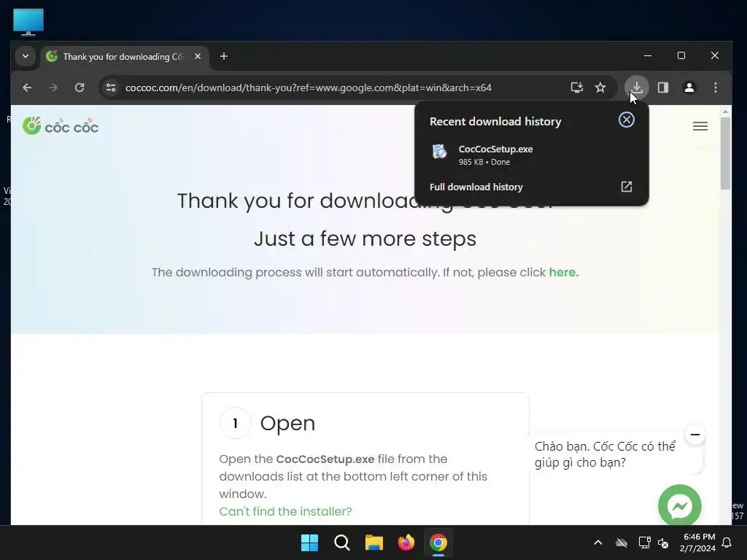Click the external link icon for full history
This screenshot has height=560, width=747.
click(x=627, y=187)
